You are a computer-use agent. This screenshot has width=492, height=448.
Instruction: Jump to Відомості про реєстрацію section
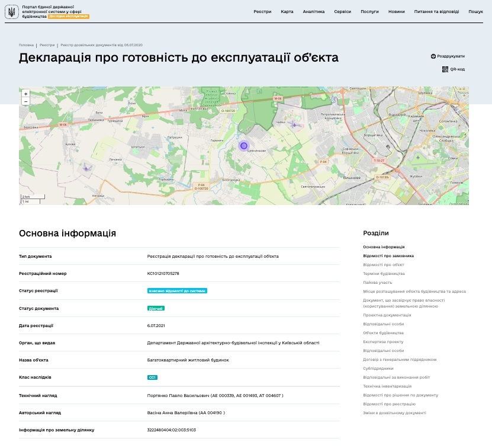[389, 404]
